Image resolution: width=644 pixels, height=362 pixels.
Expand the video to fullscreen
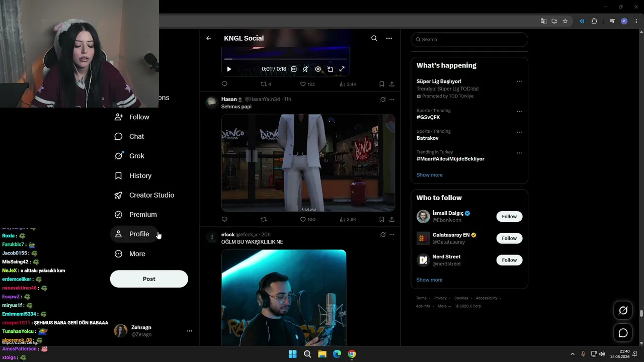[342, 69]
